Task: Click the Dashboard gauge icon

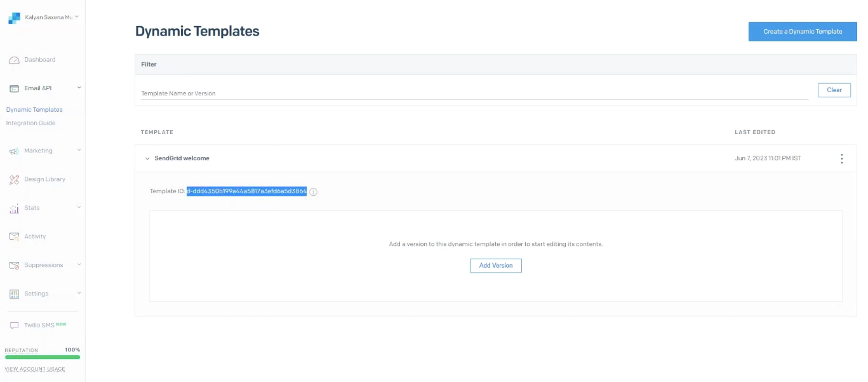Action: point(14,60)
